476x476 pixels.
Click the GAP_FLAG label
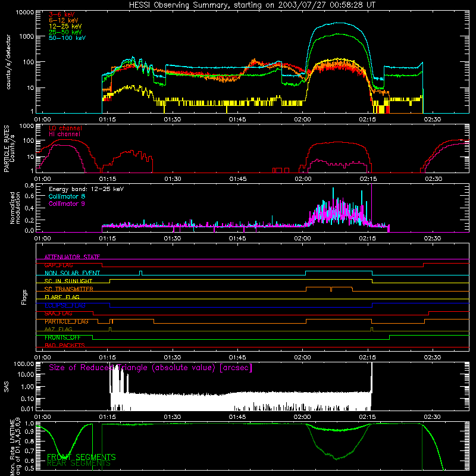58,265
